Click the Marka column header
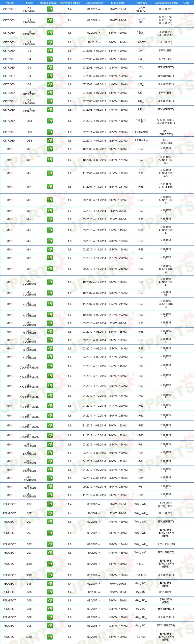Viewport: 194px width, 644px height. (9, 3)
